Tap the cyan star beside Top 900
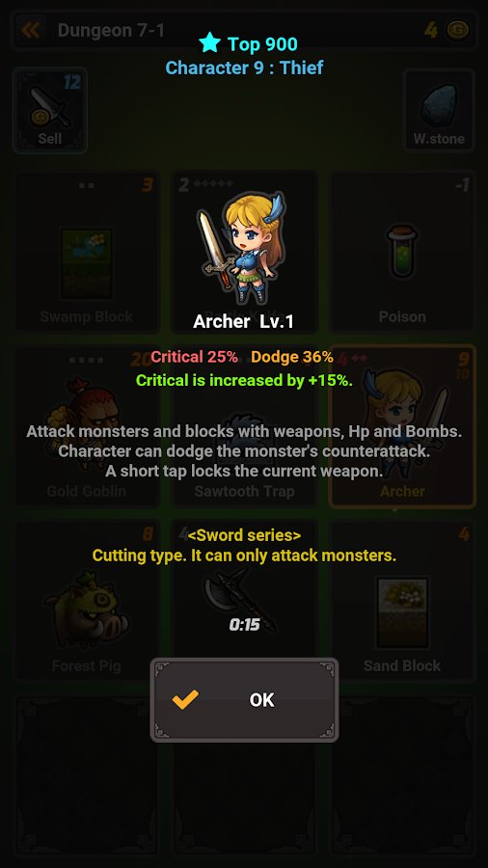This screenshot has height=868, width=488. click(209, 42)
